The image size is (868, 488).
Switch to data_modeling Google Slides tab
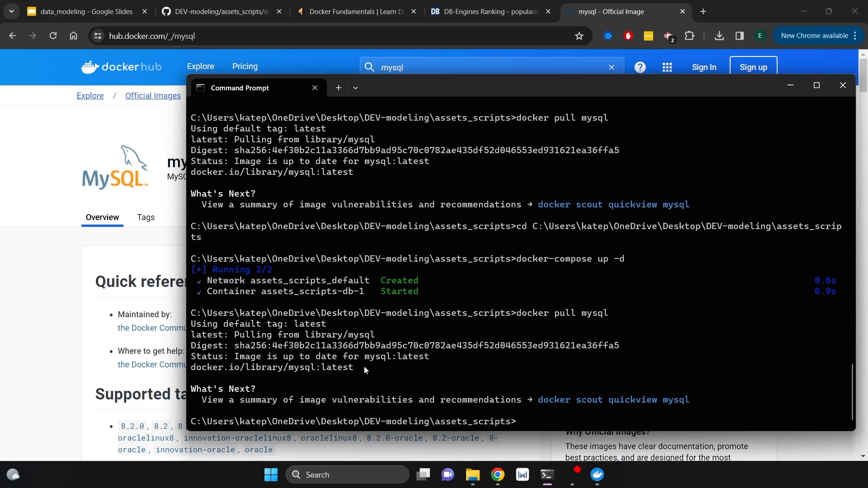(x=87, y=11)
